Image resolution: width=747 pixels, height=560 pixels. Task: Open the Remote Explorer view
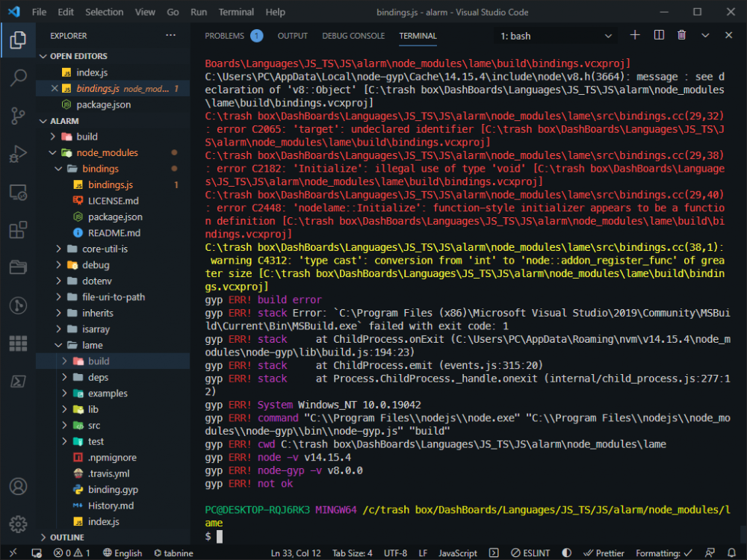18,192
